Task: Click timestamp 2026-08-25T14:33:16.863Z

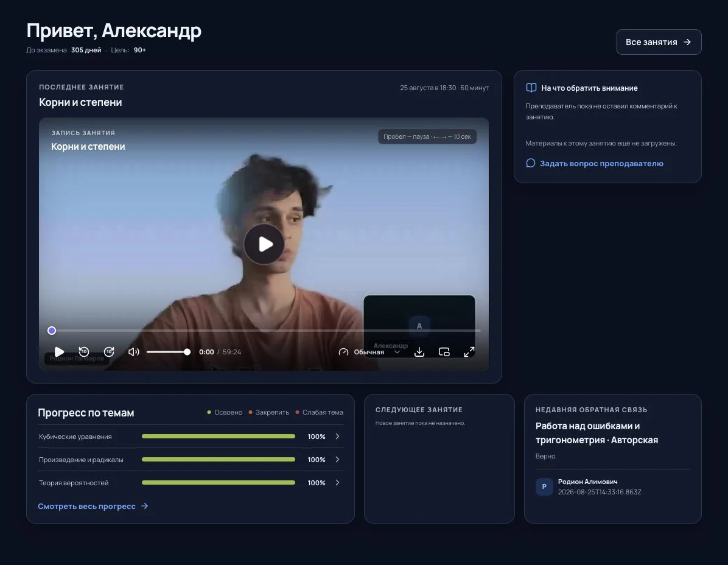Action: 600,492
